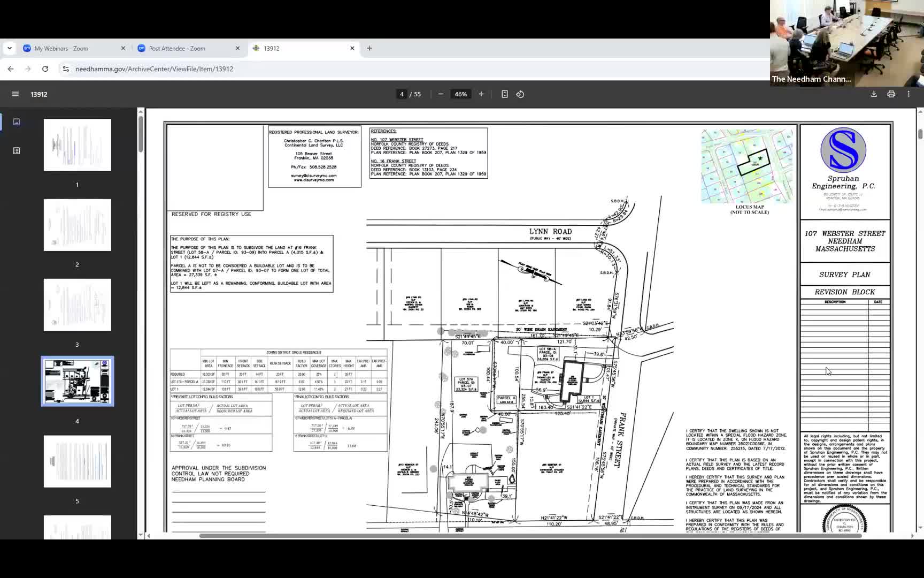
Task: Select the page 4 thumbnail
Action: tap(78, 382)
